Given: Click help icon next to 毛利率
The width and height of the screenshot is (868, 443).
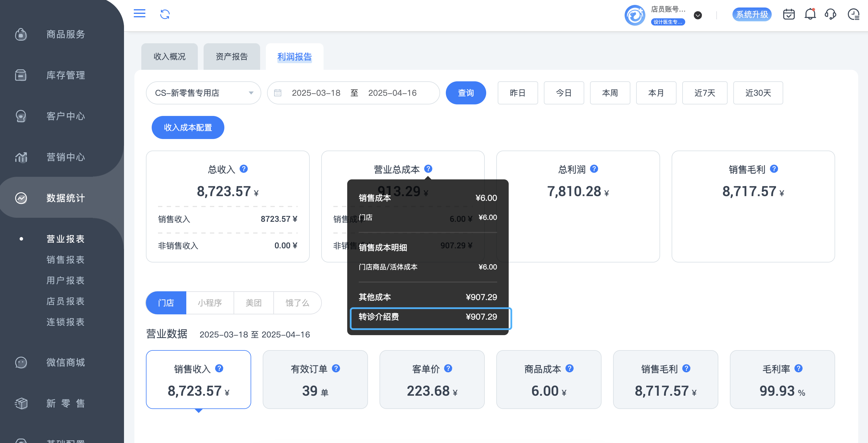Looking at the screenshot, I should 798,369.
